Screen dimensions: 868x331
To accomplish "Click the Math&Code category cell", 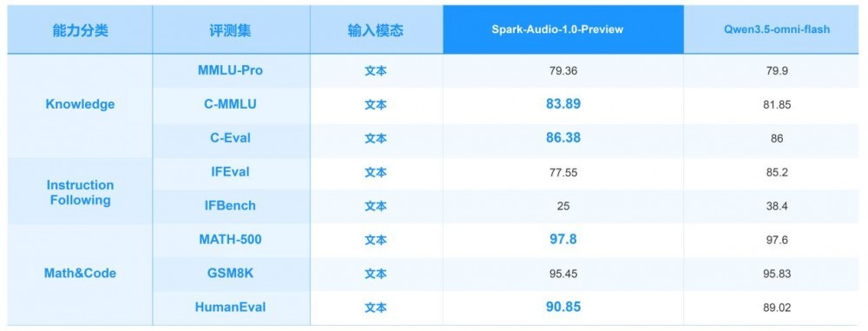I will click(x=80, y=274).
